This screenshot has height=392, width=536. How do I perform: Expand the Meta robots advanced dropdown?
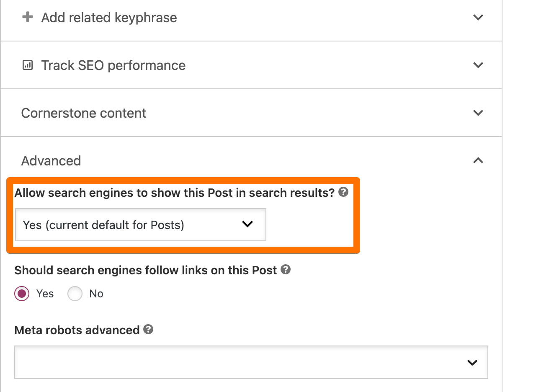251,362
